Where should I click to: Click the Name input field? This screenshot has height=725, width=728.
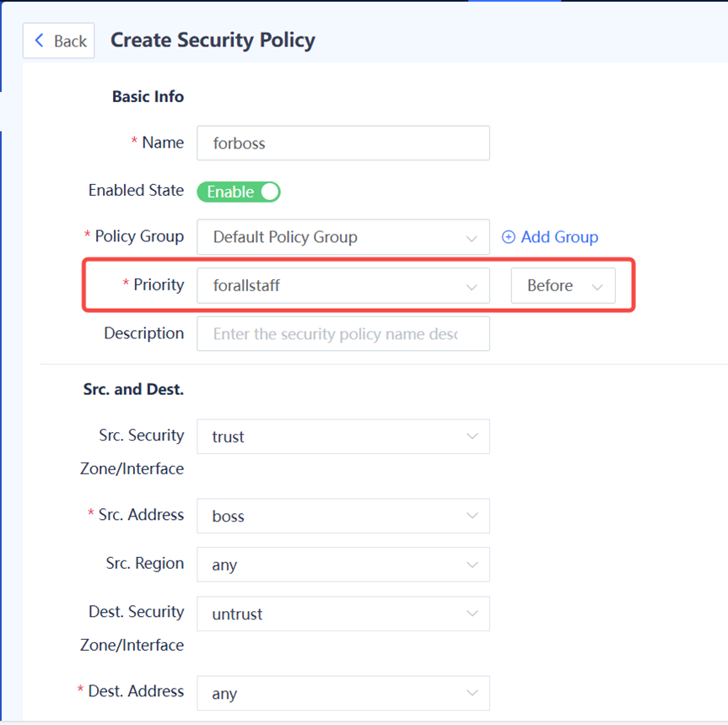(342, 143)
